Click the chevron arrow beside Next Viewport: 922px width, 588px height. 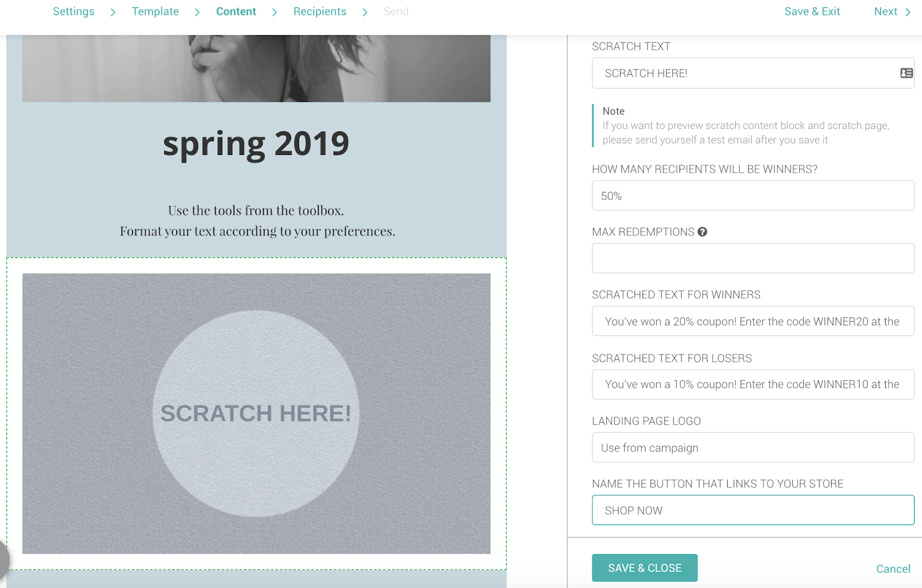point(908,12)
